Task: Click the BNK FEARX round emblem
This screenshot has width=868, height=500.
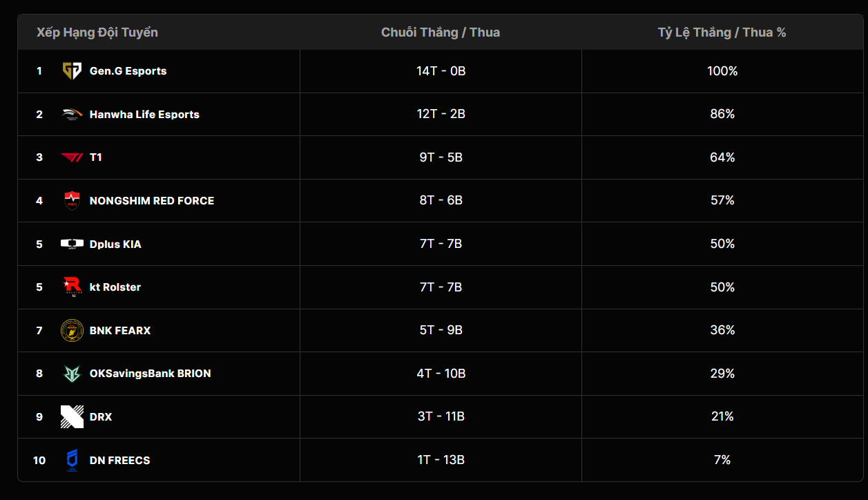Action: click(72, 330)
